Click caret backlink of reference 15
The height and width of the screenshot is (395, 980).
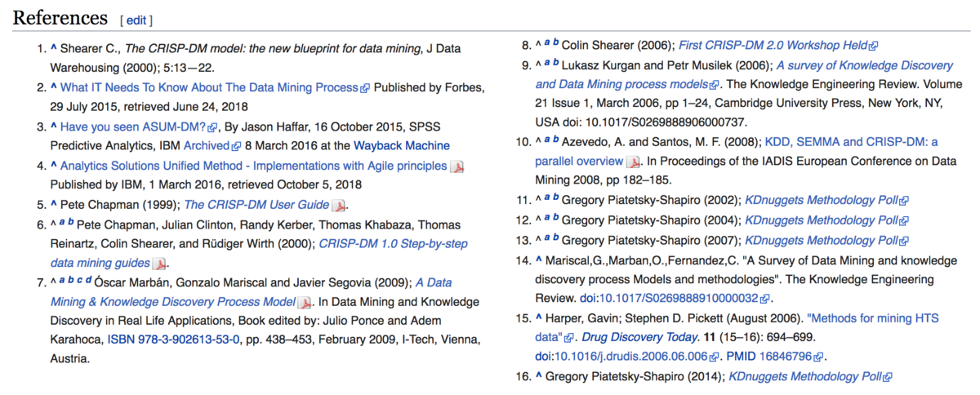click(x=538, y=318)
